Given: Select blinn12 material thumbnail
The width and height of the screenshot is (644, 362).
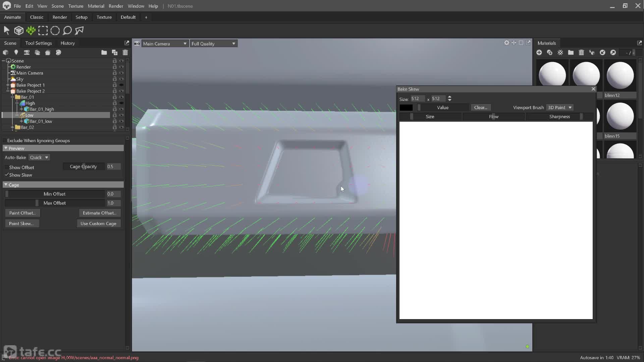Looking at the screenshot, I should point(620,75).
